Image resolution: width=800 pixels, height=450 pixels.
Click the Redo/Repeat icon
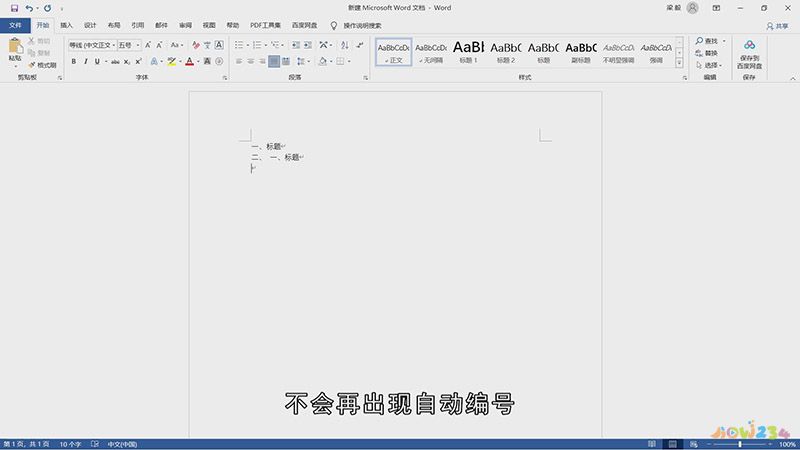[x=47, y=8]
